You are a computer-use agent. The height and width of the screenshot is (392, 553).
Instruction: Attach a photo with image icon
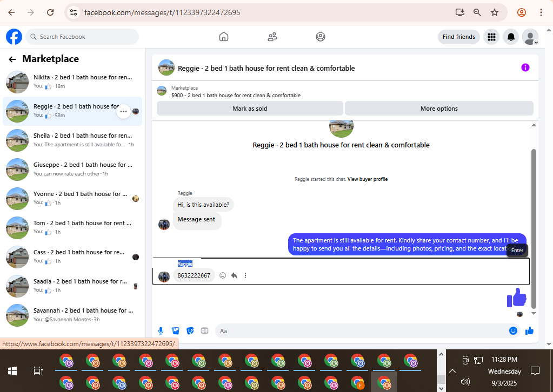175,331
